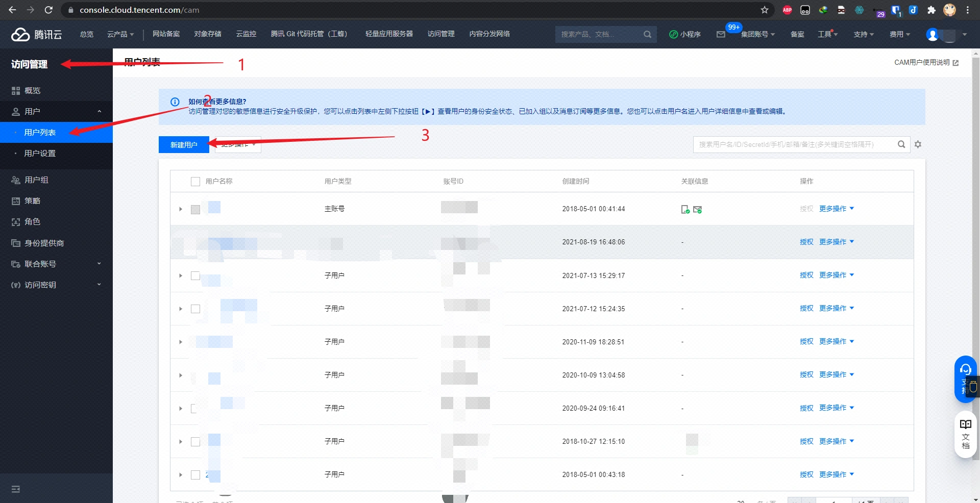Viewport: 980px width, 503px height.
Task: Click the email verified icon in 主账号 row
Action: 697,209
